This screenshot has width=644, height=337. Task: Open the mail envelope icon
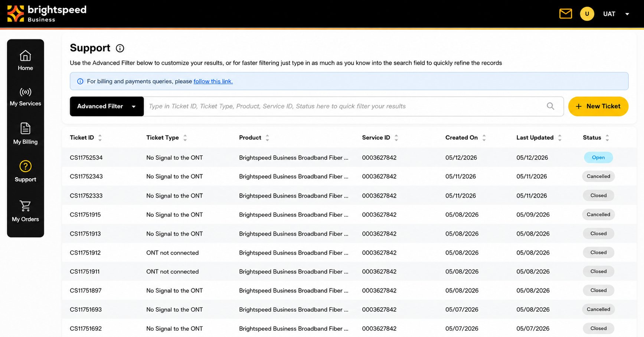coord(565,14)
